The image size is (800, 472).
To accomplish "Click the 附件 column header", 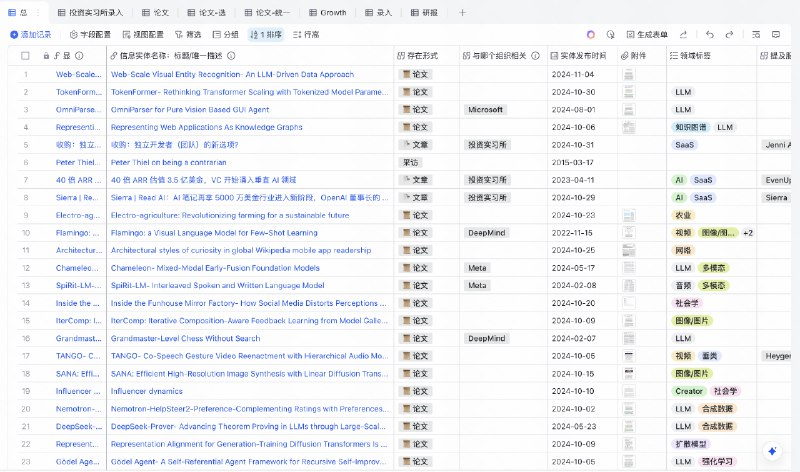I will coord(641,56).
